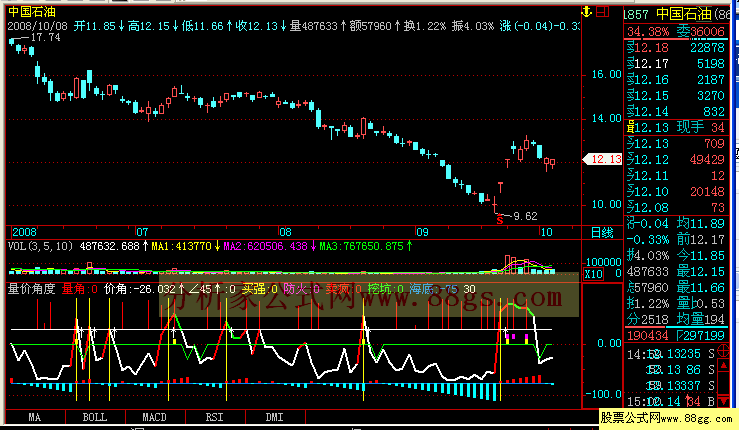The height and width of the screenshot is (430, 739).
Task: Click the 190434 outer volume value
Action: click(x=648, y=336)
